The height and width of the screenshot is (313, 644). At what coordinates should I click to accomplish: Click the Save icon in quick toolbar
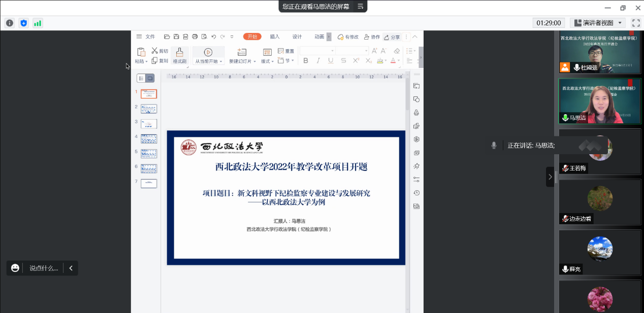click(x=176, y=37)
